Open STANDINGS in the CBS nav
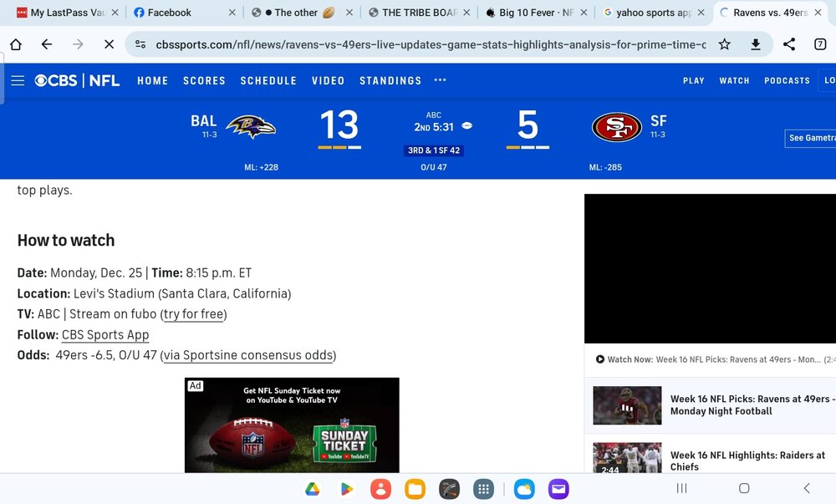This screenshot has width=836, height=504. [390, 80]
